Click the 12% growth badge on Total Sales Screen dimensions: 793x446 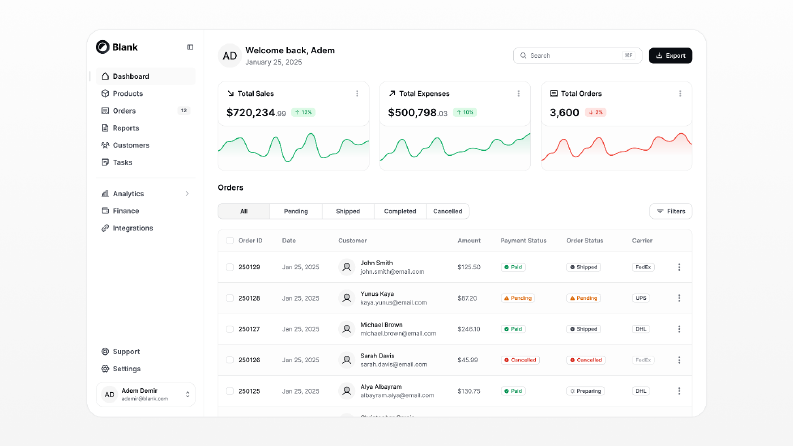tap(303, 112)
